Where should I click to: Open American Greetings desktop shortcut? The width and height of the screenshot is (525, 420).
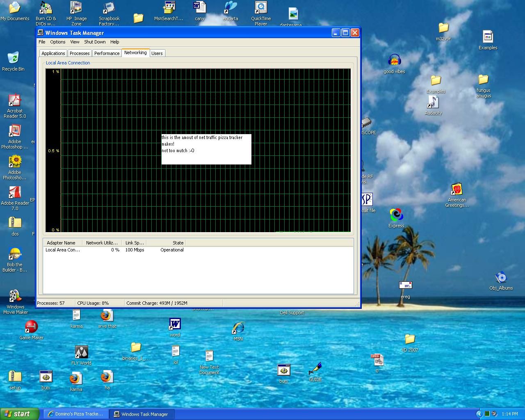click(x=457, y=195)
